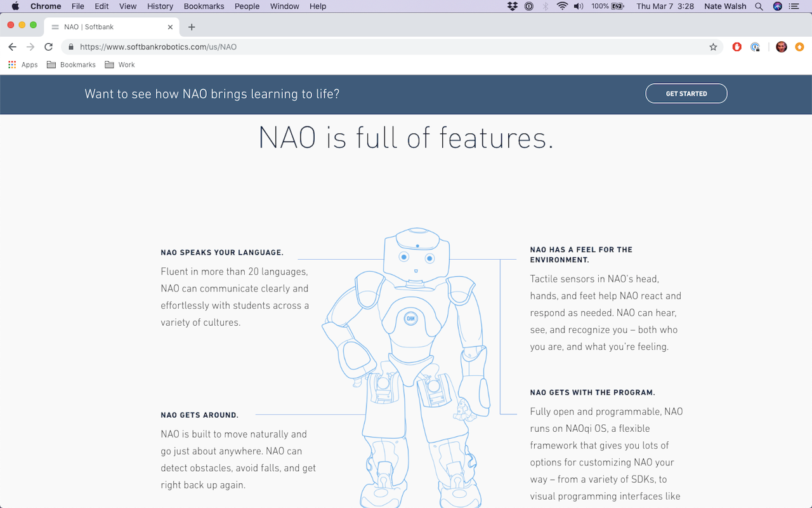
Task: Open Spotlight search magnifier
Action: click(759, 6)
